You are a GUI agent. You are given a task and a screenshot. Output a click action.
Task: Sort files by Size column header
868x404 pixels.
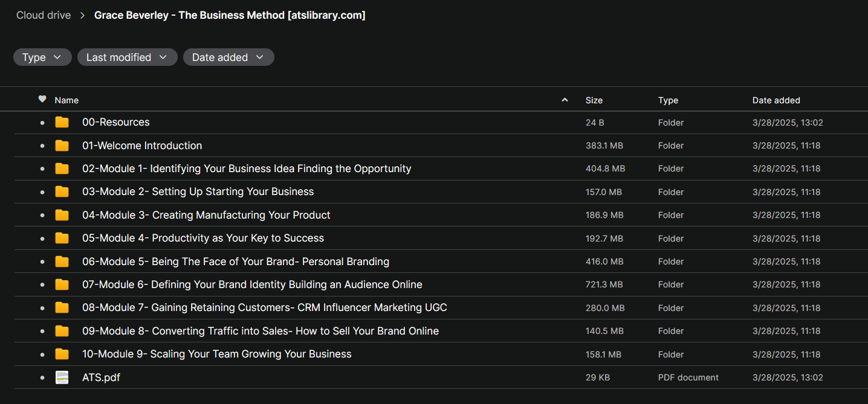(x=594, y=100)
